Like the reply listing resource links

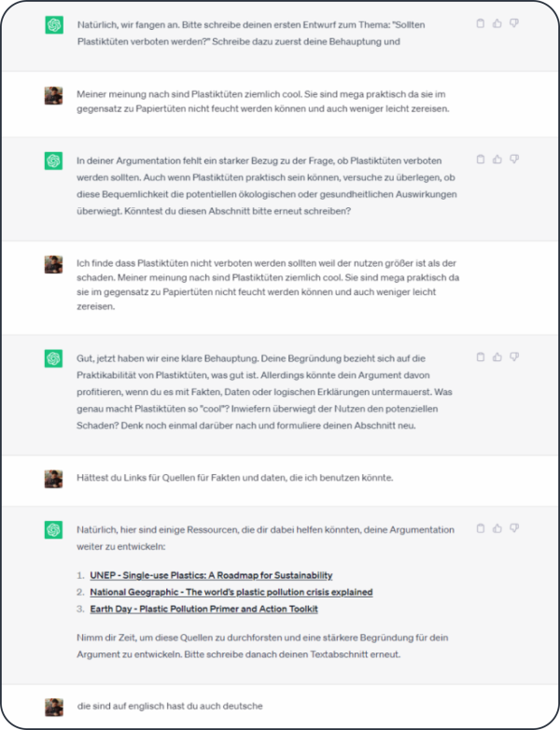click(497, 528)
